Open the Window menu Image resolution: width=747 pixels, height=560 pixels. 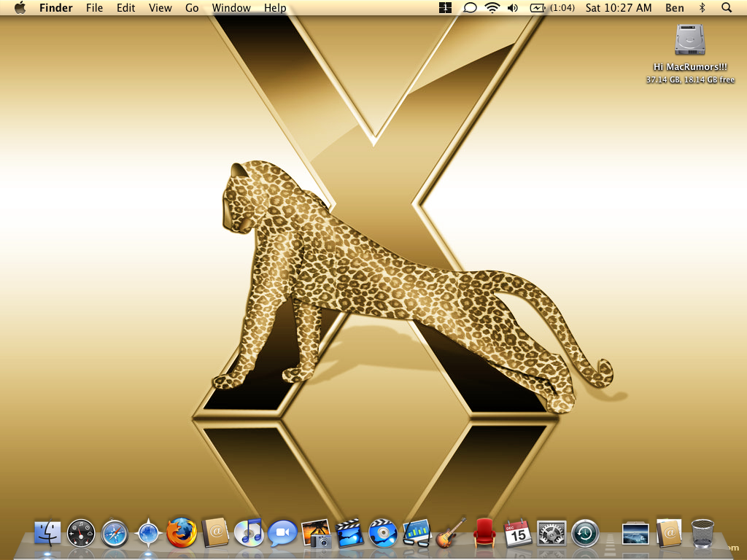click(x=231, y=7)
